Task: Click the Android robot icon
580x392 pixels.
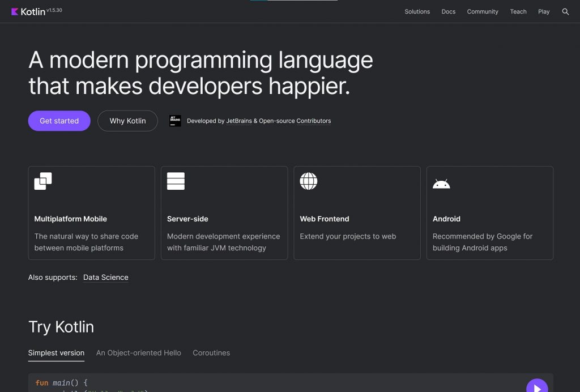Action: click(441, 184)
